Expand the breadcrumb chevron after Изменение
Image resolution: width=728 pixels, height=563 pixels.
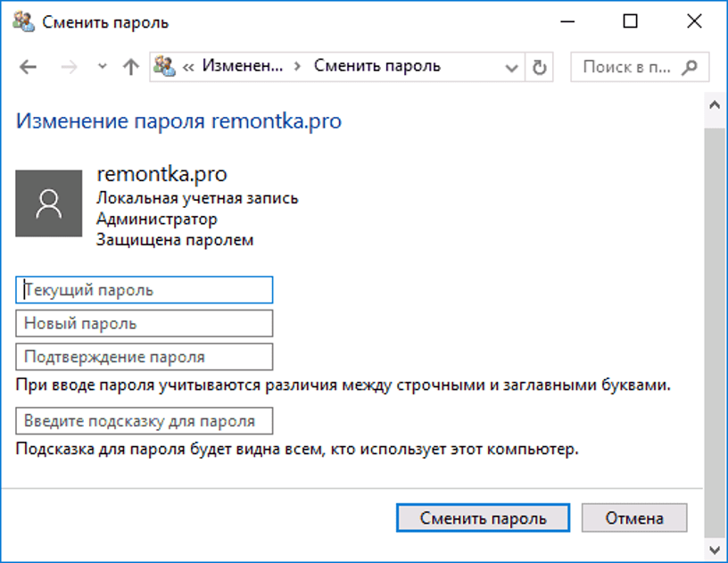[x=297, y=66]
